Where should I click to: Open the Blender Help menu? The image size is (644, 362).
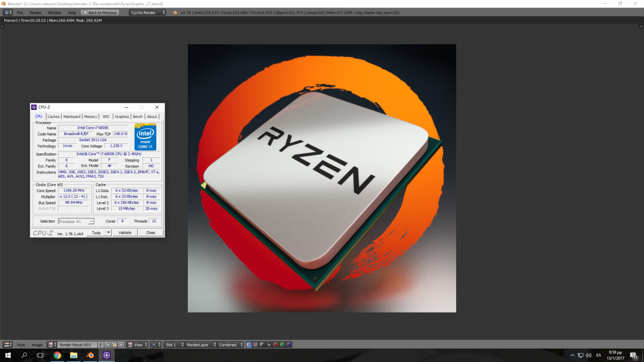point(72,12)
